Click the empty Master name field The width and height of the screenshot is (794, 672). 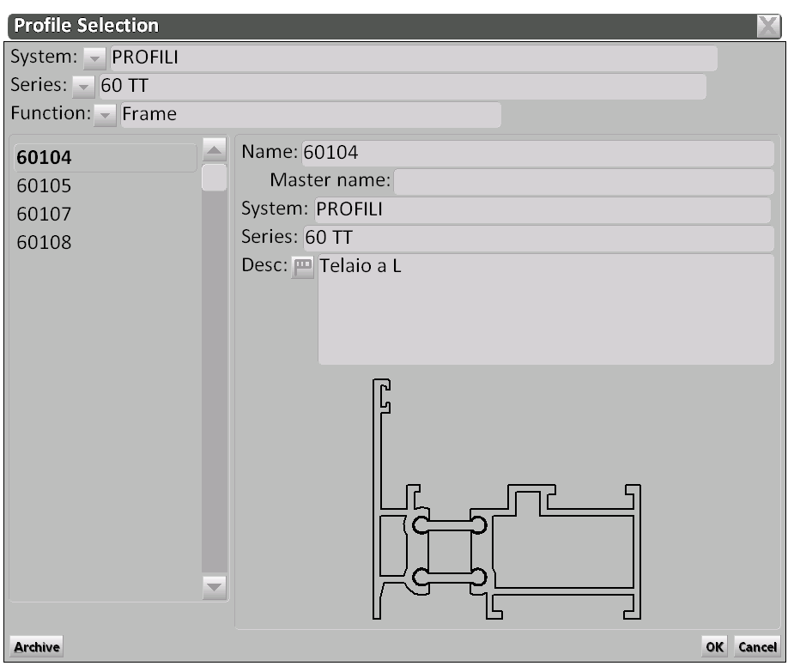pos(584,181)
